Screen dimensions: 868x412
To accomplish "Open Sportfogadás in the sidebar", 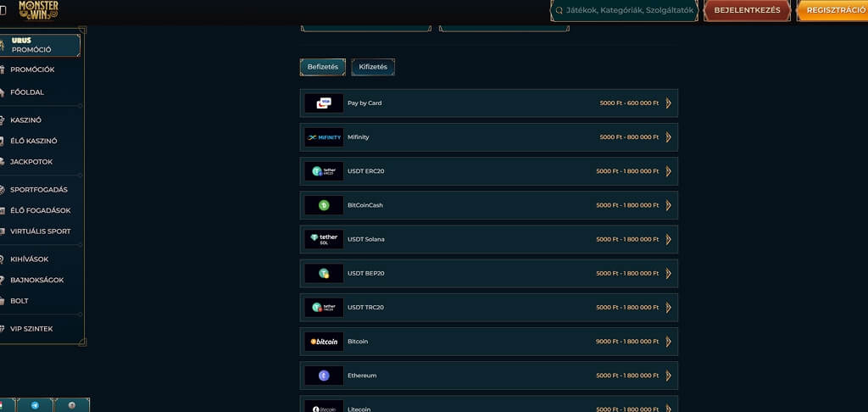I will (x=39, y=189).
